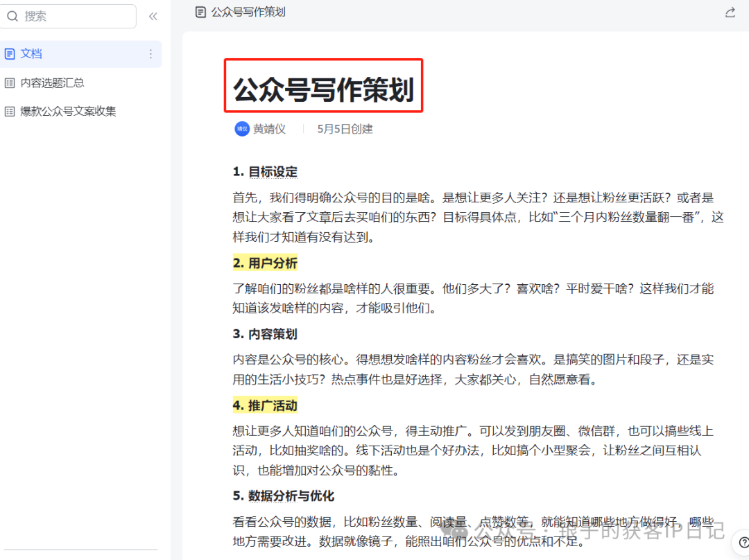Image resolution: width=749 pixels, height=560 pixels.
Task: Collapse the sidebar using the double-chevron toggle
Action: pyautogui.click(x=153, y=16)
